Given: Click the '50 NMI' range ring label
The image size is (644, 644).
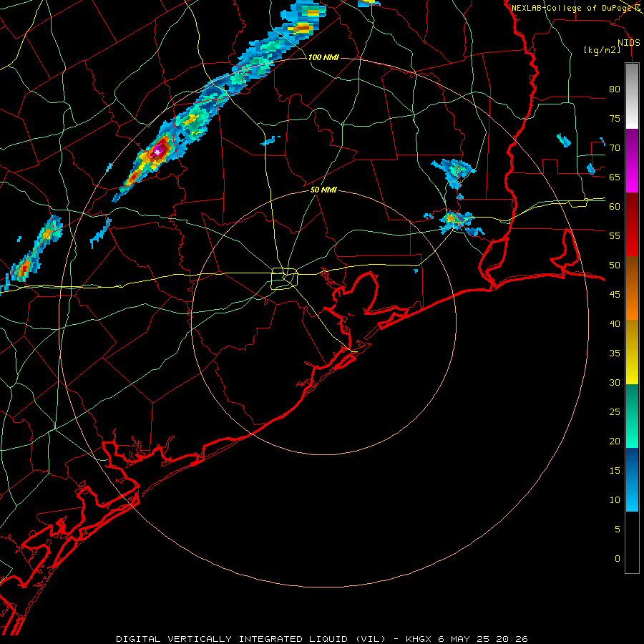Looking at the screenshot, I should pos(323,190).
